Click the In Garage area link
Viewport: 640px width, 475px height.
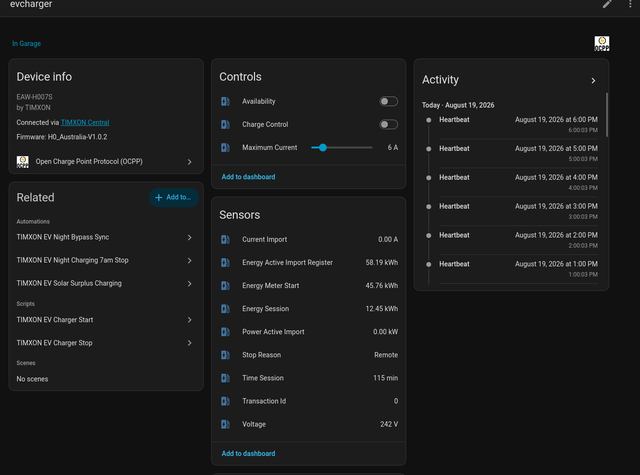coord(26,43)
